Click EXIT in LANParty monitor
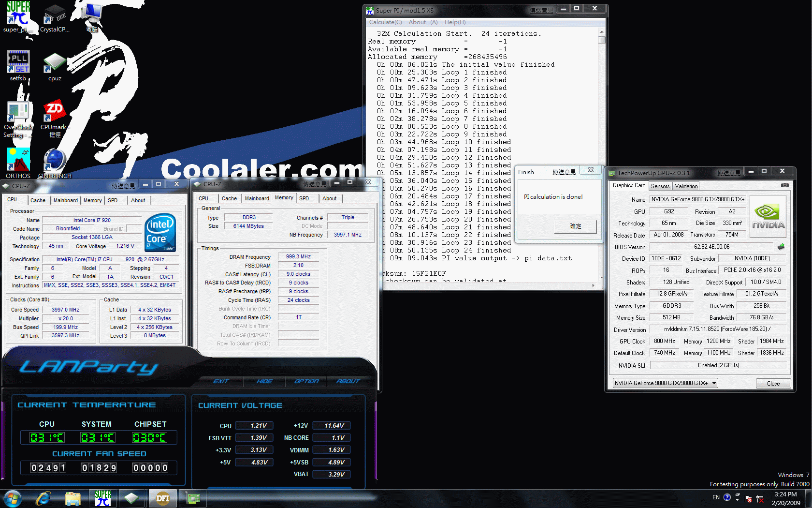This screenshot has height=508, width=812. pyautogui.click(x=221, y=381)
